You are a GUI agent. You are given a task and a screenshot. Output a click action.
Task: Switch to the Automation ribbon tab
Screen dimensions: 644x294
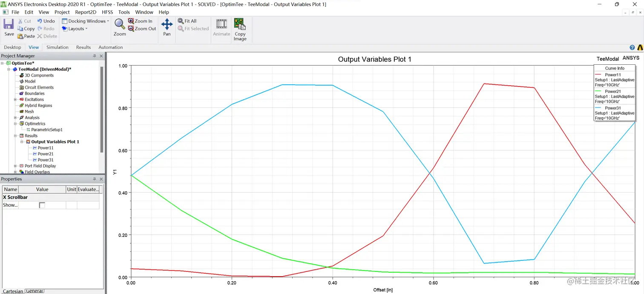click(111, 47)
